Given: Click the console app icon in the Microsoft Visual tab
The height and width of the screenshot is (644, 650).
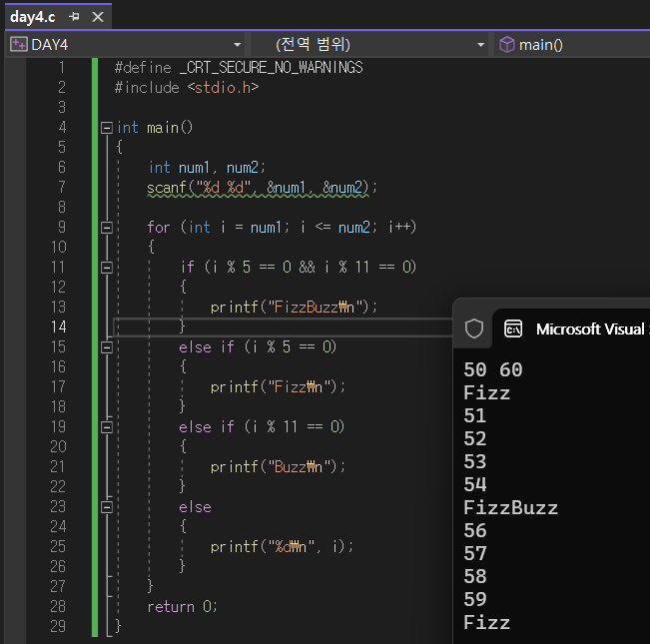Looking at the screenshot, I should click(x=513, y=329).
